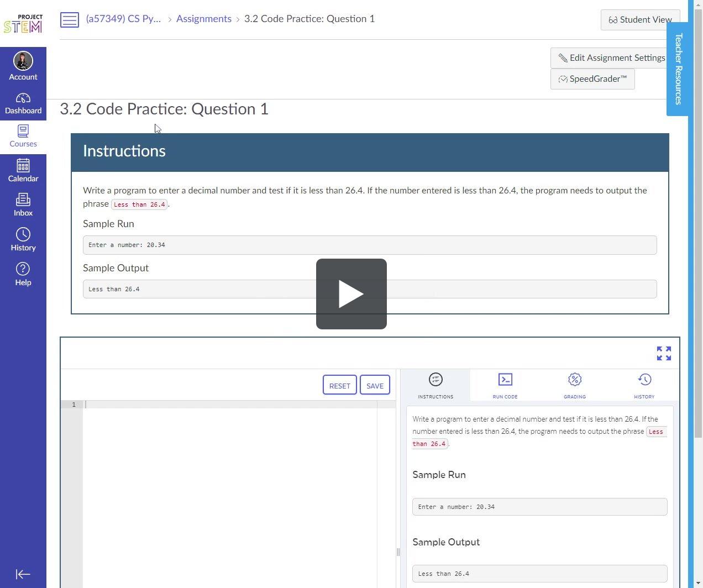
Task: Open Edit Assignment Settings
Action: (x=612, y=57)
